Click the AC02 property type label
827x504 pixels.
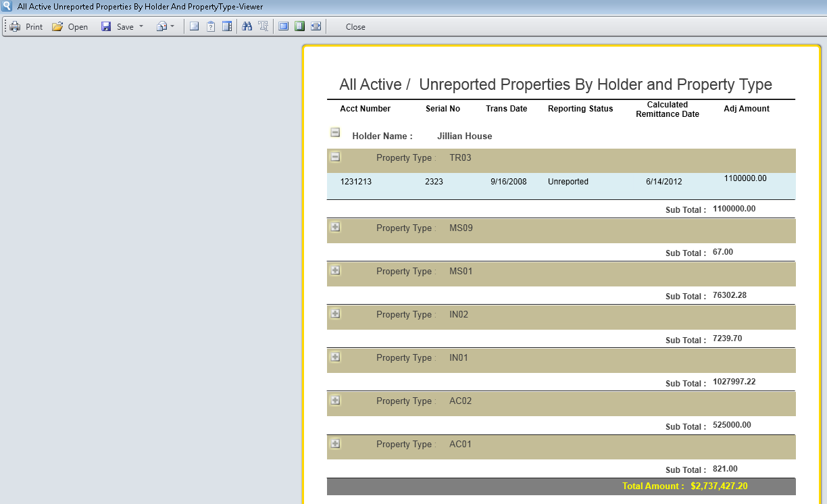[x=461, y=401]
